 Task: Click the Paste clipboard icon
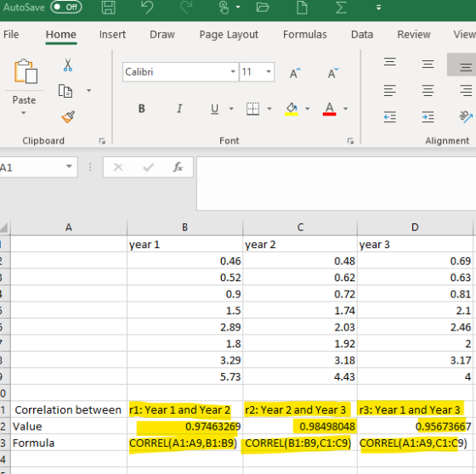tap(25, 71)
